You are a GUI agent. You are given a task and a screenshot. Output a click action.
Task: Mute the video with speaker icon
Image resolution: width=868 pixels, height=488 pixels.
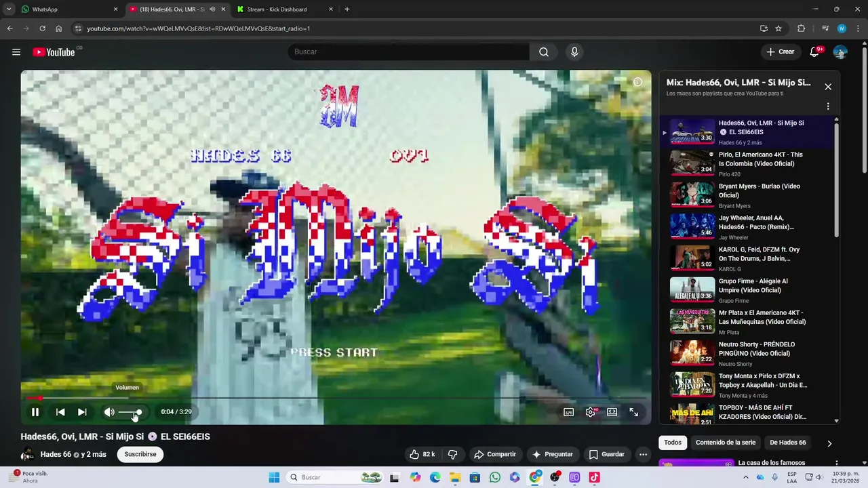coord(109,411)
